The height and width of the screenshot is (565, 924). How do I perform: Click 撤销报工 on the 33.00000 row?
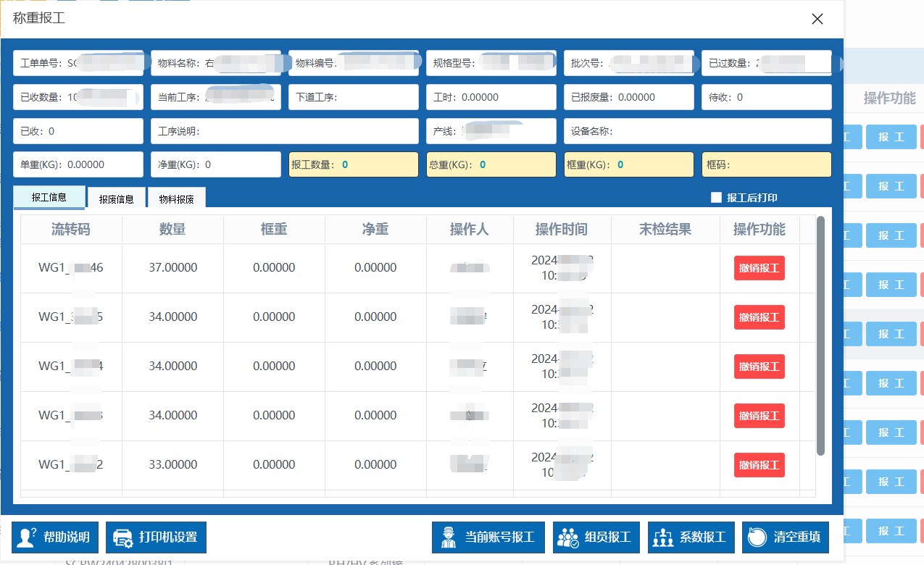(x=759, y=465)
